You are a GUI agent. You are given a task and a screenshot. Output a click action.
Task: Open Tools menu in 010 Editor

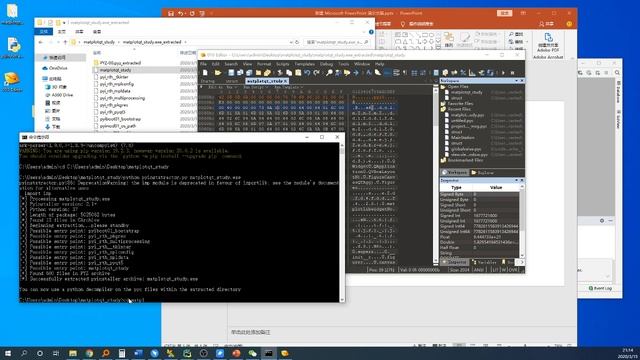344,64
